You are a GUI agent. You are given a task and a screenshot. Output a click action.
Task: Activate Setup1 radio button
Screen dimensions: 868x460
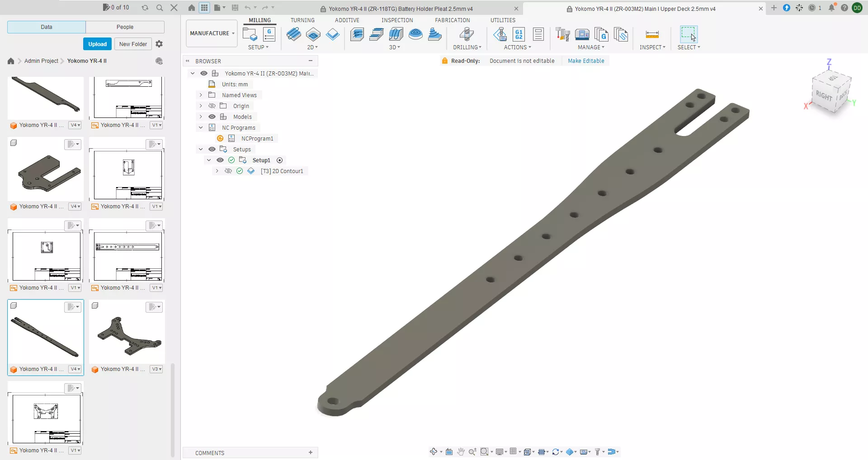coord(279,160)
